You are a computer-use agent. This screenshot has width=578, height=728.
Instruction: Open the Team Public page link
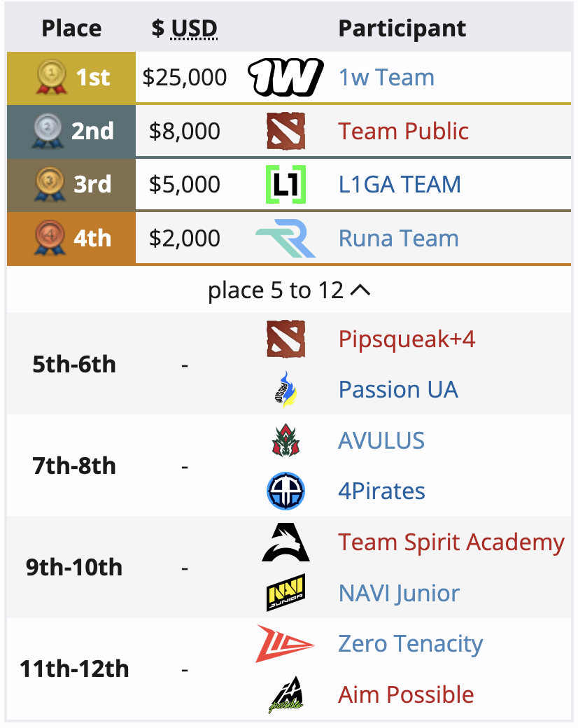point(403,131)
